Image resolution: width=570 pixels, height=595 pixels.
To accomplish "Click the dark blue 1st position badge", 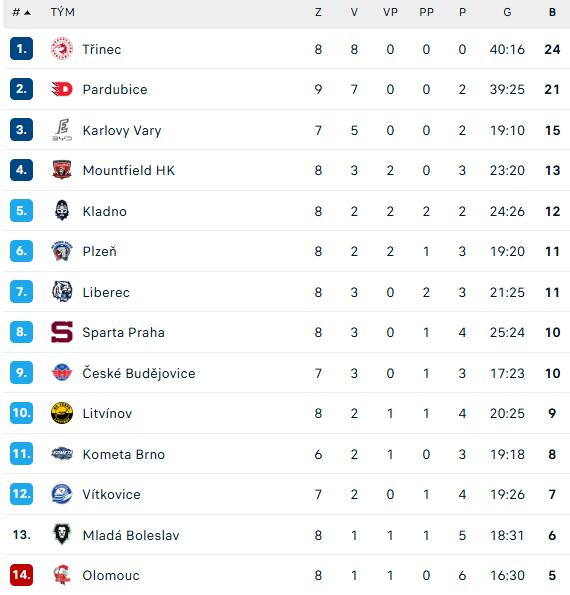I will click(x=21, y=49).
